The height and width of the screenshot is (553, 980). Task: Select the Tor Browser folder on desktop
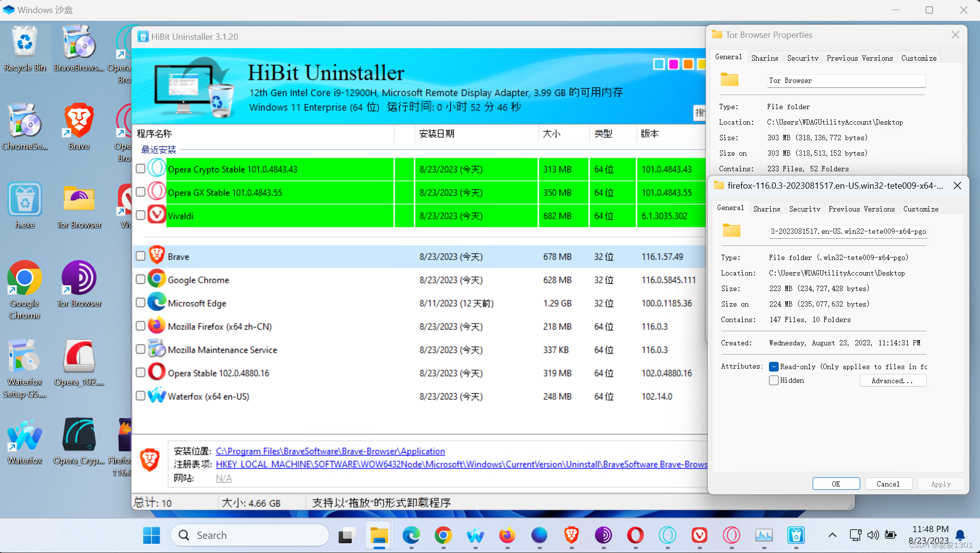[x=79, y=206]
